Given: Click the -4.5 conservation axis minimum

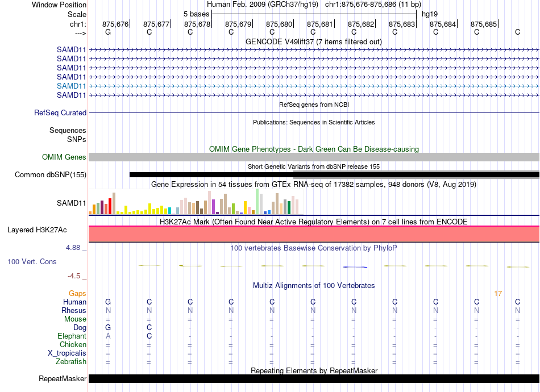Looking at the screenshot, I should [x=74, y=276].
